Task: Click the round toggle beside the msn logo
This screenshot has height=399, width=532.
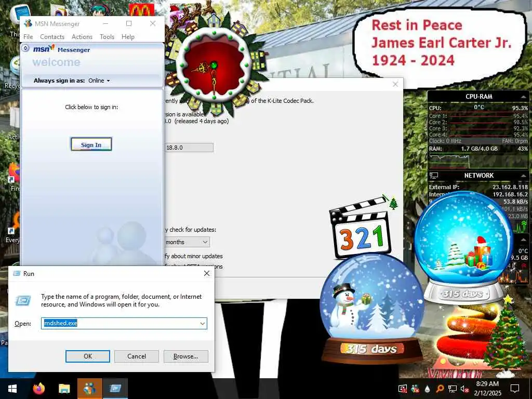Action: click(25, 48)
